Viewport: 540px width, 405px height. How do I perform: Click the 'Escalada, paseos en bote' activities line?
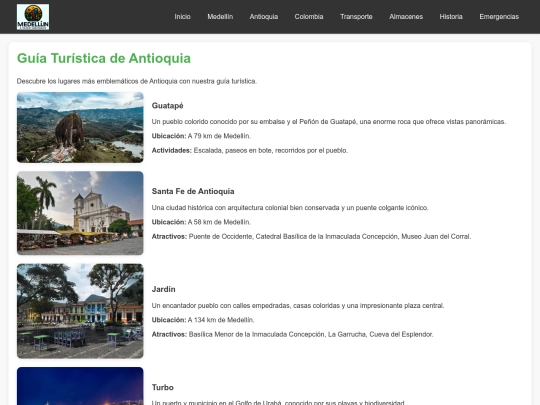250,150
